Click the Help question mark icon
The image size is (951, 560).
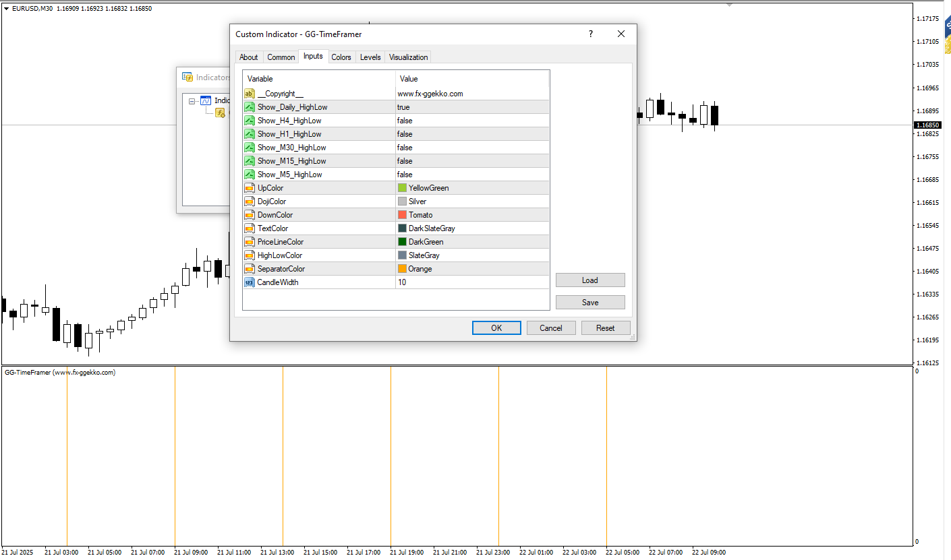591,34
